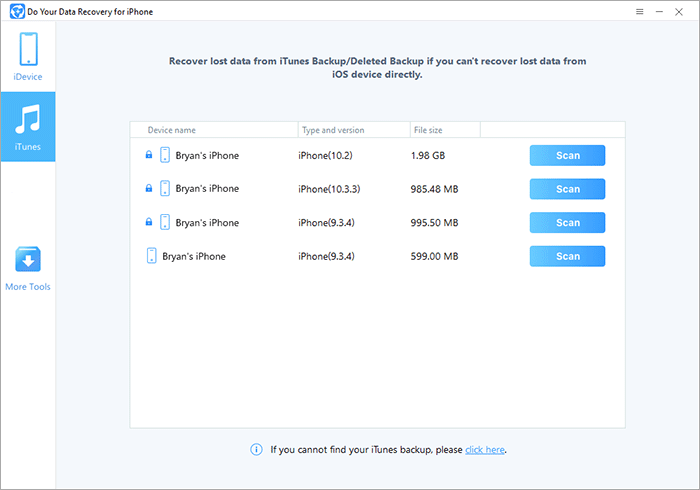Click lock icon on iPhone(10.2) backup row
This screenshot has height=490, width=700.
[149, 155]
